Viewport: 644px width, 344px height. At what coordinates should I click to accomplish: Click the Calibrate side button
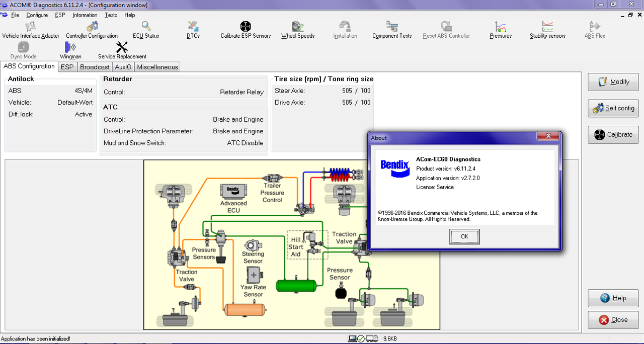(x=613, y=134)
